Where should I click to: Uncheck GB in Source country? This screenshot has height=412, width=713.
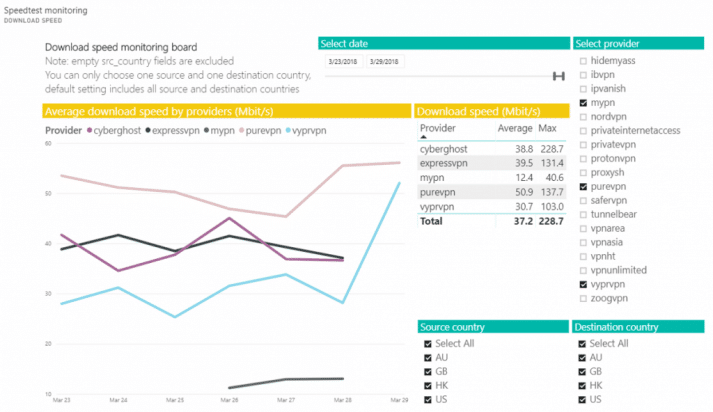(x=428, y=372)
